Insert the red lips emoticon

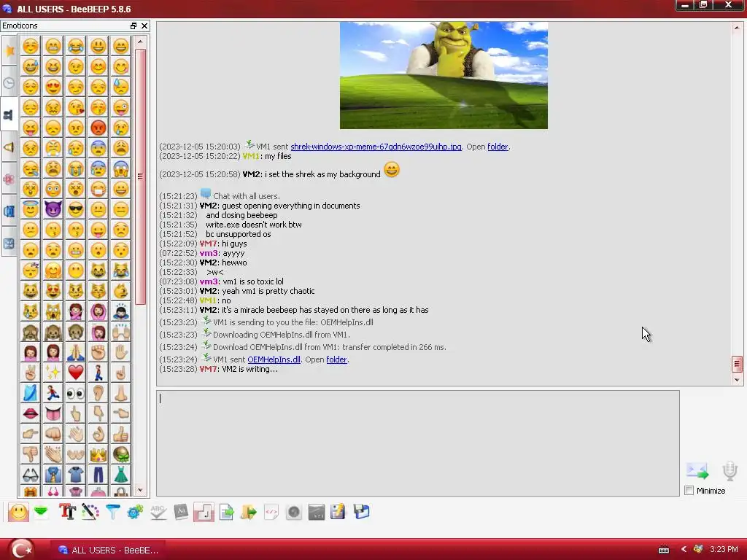coord(30,413)
